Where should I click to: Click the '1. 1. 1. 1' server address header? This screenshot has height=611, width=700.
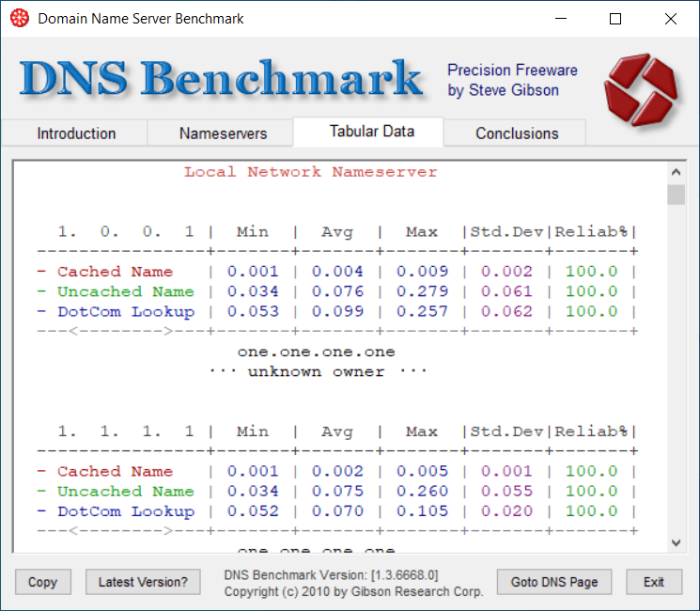(126, 431)
